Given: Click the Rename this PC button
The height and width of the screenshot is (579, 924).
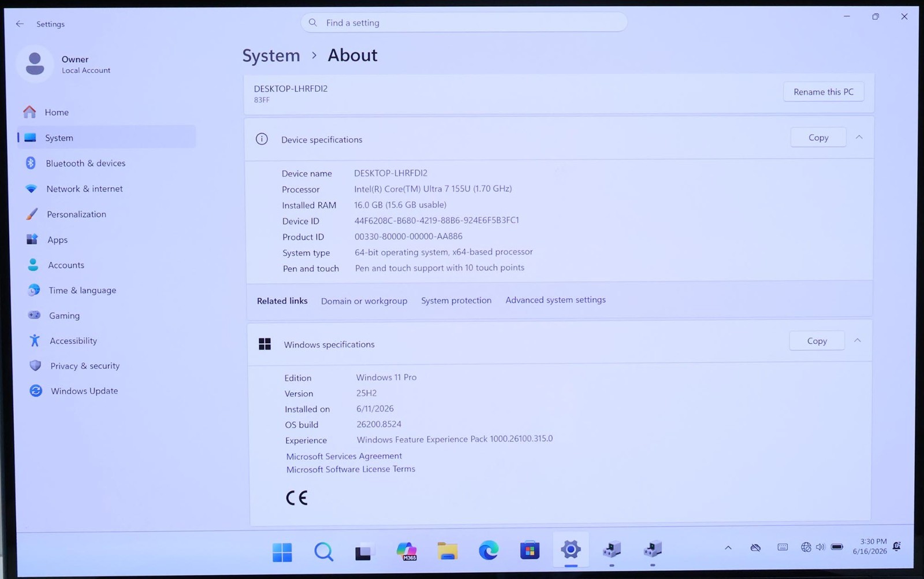Looking at the screenshot, I should tap(823, 92).
